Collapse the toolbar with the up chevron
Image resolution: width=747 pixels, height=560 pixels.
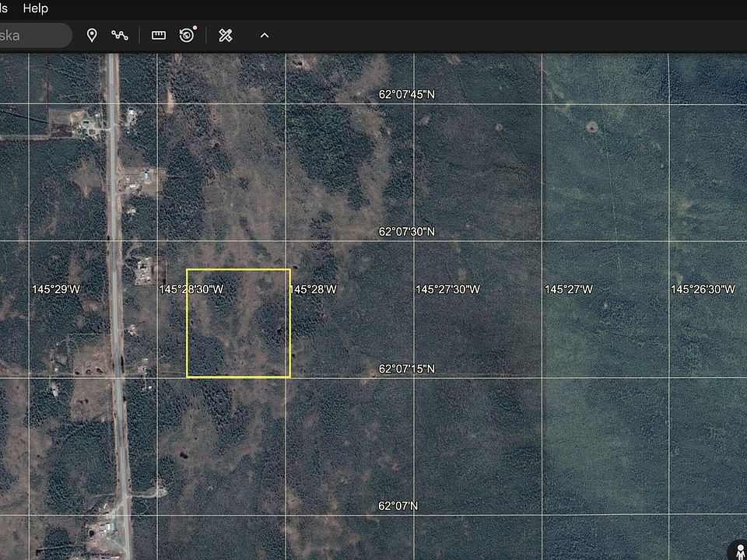point(265,35)
